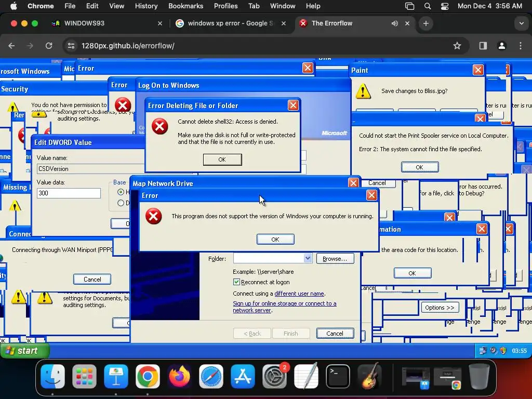Open Firefox from Dock
The image size is (532, 399).
point(179,376)
